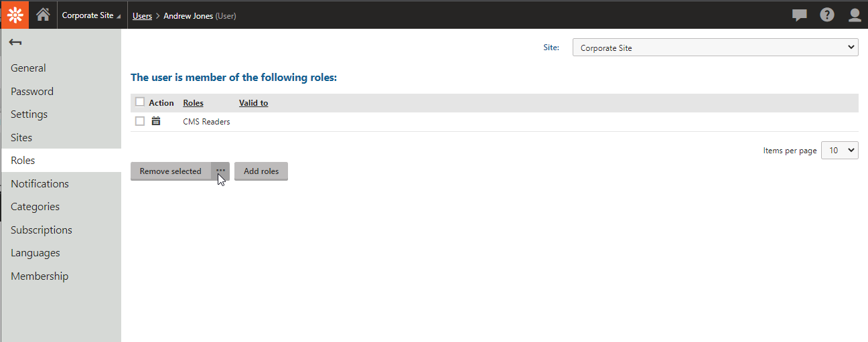Viewport: 868px width, 342px height.
Task: Open the Site dropdown
Action: [715, 48]
